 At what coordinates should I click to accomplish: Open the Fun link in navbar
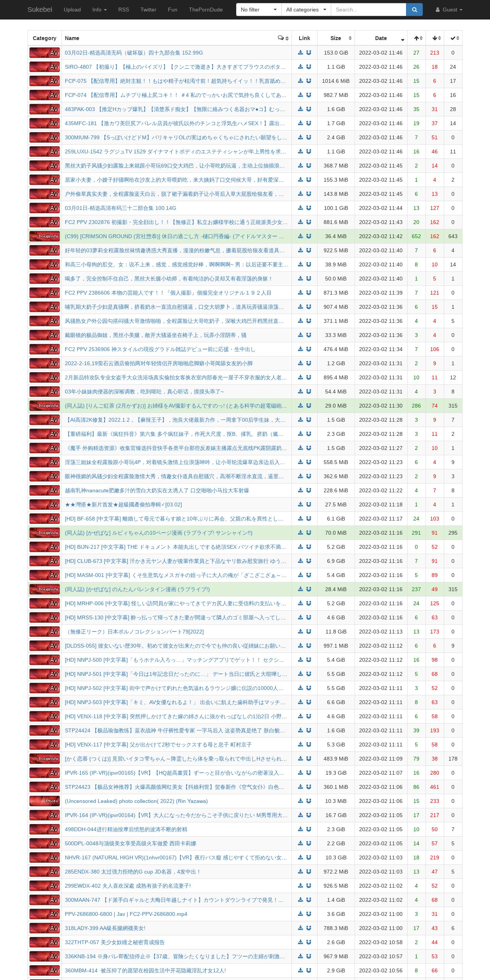pos(172,10)
